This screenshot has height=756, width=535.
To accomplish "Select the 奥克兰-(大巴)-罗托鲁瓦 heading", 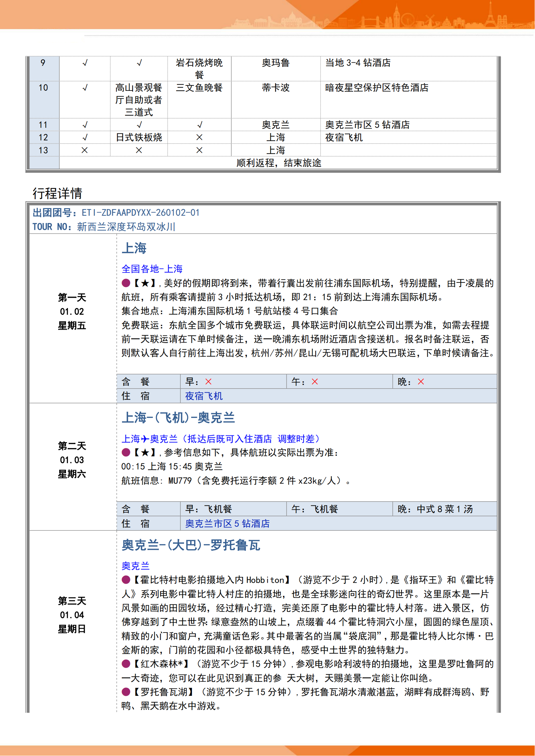I will [x=191, y=545].
